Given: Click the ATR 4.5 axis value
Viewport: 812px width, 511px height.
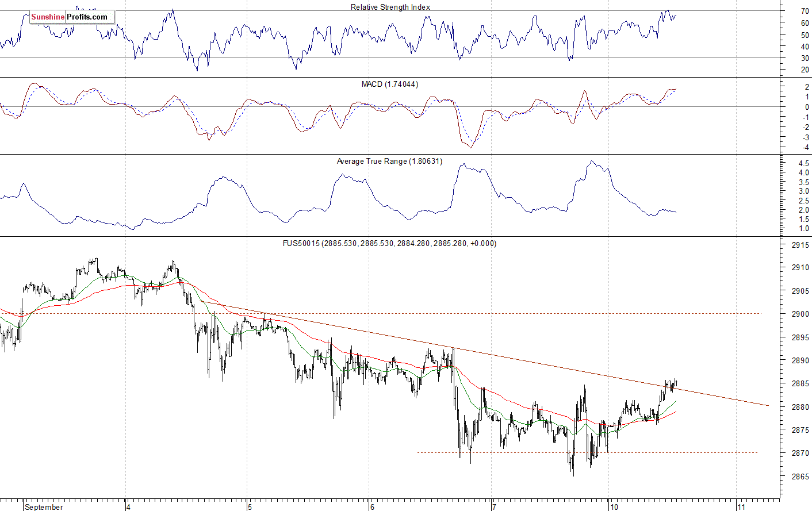Looking at the screenshot, I should [804, 163].
